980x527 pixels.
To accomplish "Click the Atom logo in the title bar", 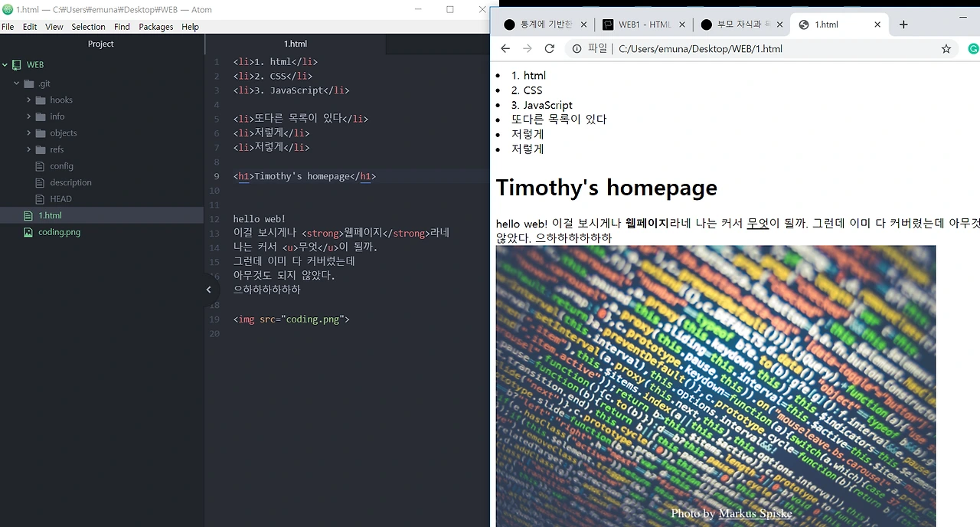I will [8, 9].
